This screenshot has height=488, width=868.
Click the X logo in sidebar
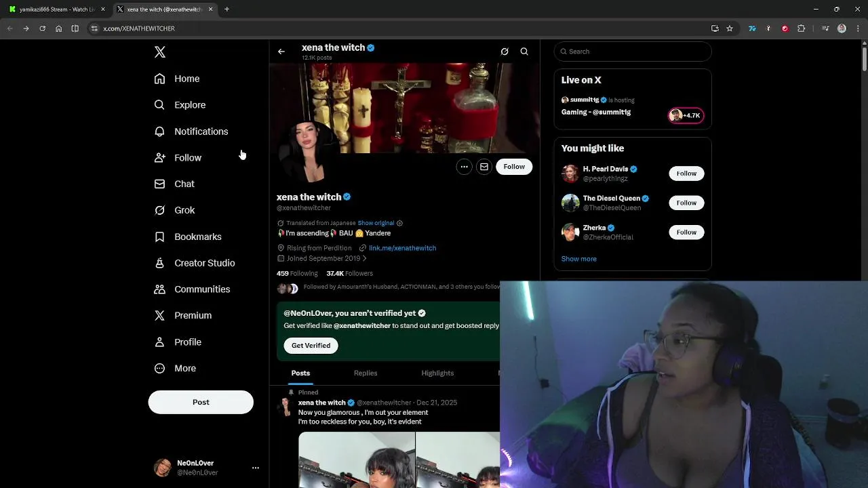pos(160,52)
